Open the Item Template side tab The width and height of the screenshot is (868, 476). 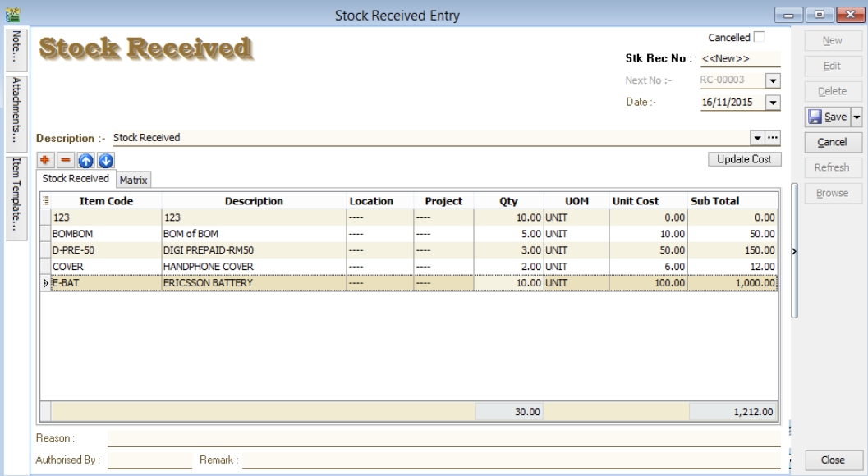point(16,188)
